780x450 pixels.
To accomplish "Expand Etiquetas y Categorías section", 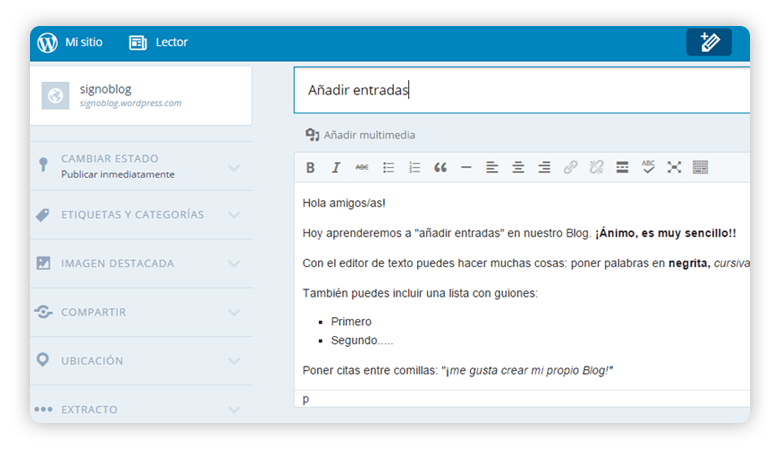I will tap(141, 215).
